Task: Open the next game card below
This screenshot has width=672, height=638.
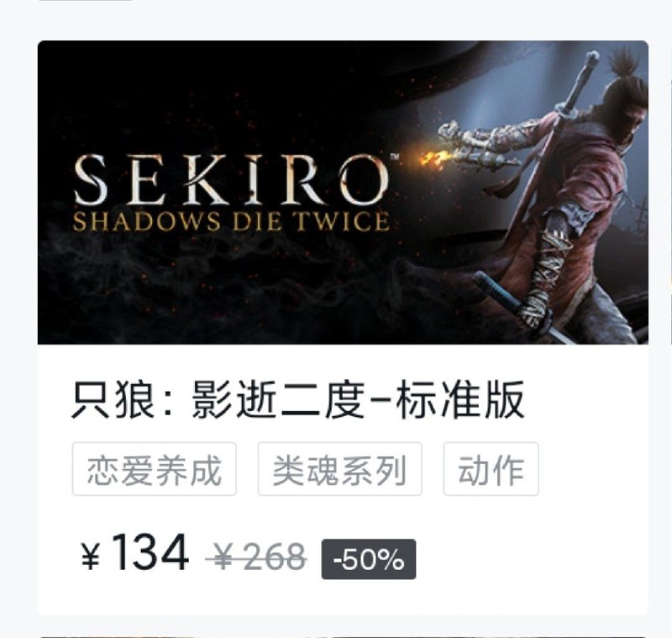Action: point(343,636)
